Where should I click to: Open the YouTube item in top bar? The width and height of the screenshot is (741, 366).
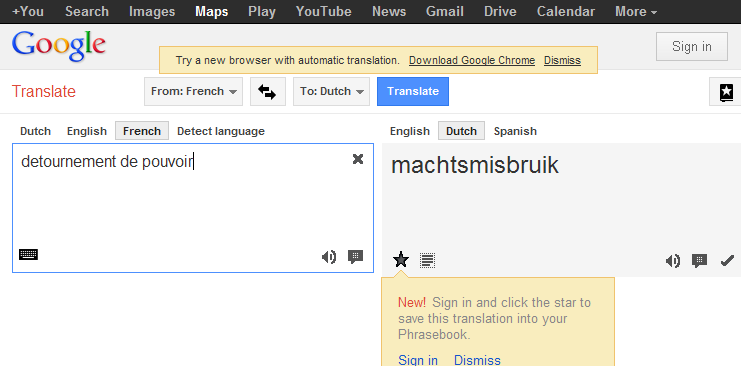(324, 11)
